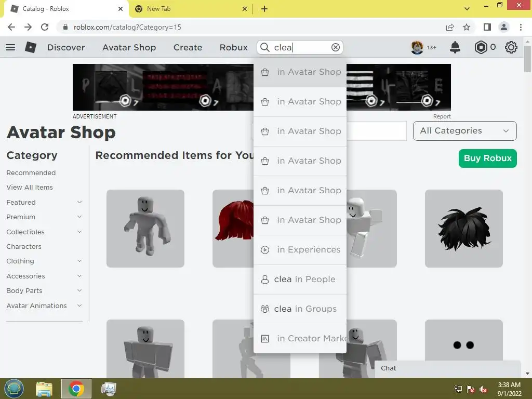
Task: Open the Discover page
Action: [66, 47]
